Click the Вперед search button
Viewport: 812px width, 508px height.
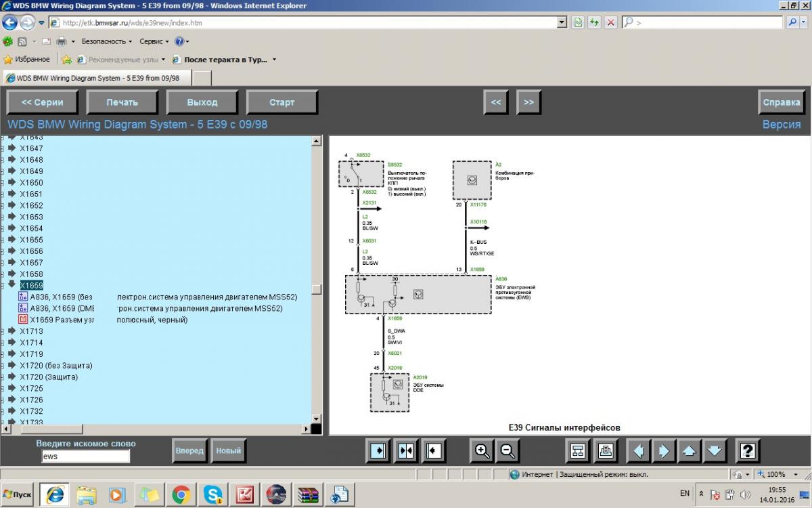click(x=189, y=450)
